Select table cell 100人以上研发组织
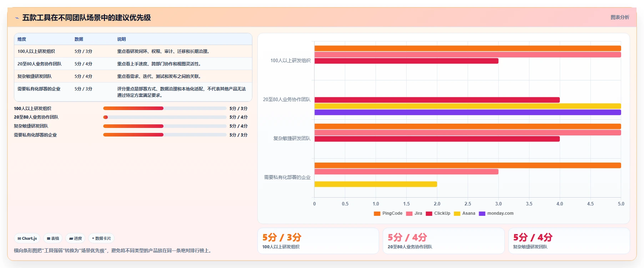 pos(36,51)
